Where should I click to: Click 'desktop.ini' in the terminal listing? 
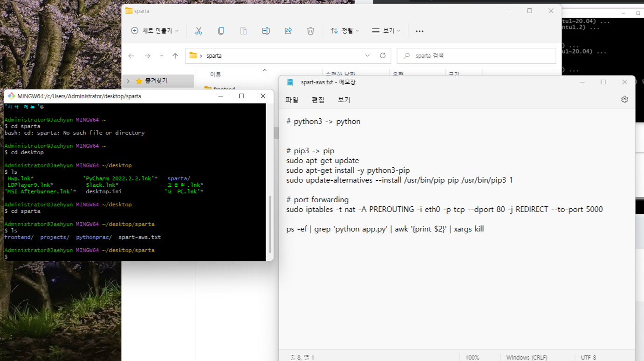pos(103,191)
